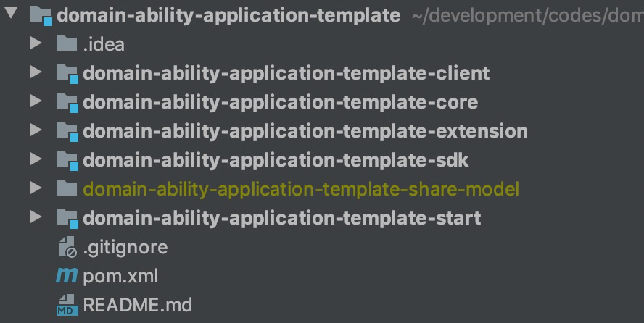Select the domain-ability-application-template-extension item

[x=305, y=131]
